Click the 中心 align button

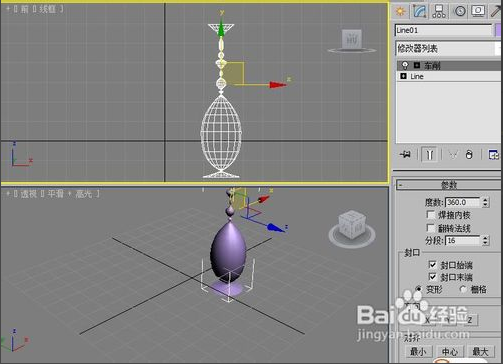coord(450,351)
